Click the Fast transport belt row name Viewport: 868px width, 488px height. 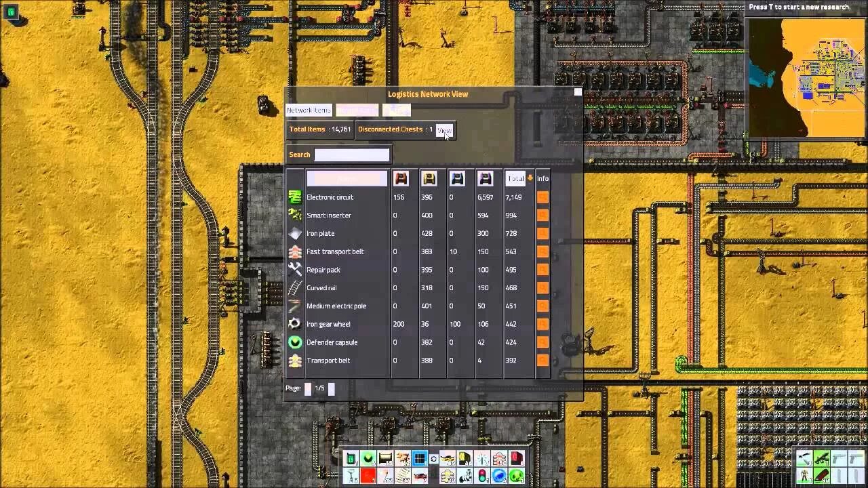(335, 251)
